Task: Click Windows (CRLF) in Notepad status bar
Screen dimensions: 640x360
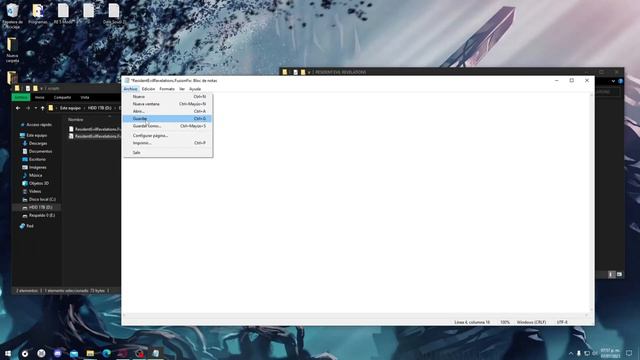Action: [531, 322]
